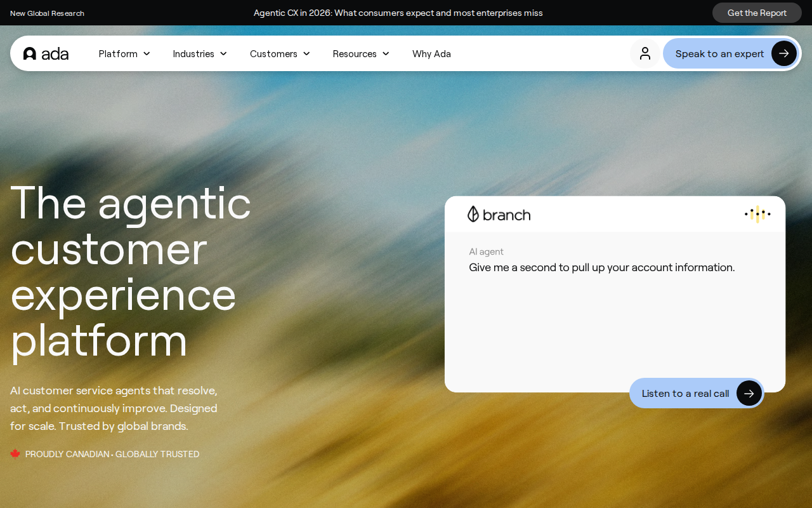The width and height of the screenshot is (812, 508).
Task: Expand the Industries chevron
Action: (223, 54)
